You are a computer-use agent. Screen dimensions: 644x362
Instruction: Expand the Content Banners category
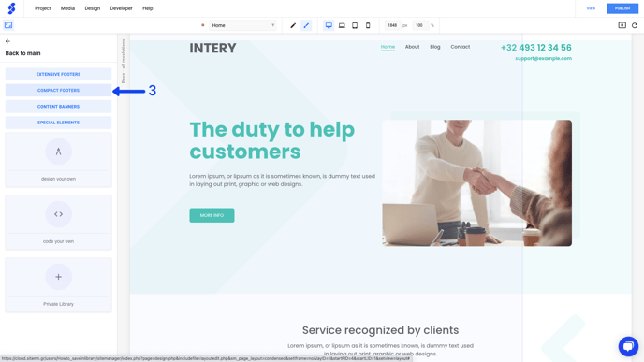pyautogui.click(x=58, y=107)
